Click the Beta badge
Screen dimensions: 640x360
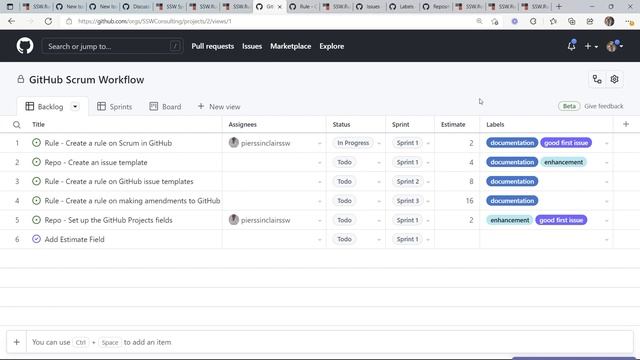(x=569, y=106)
